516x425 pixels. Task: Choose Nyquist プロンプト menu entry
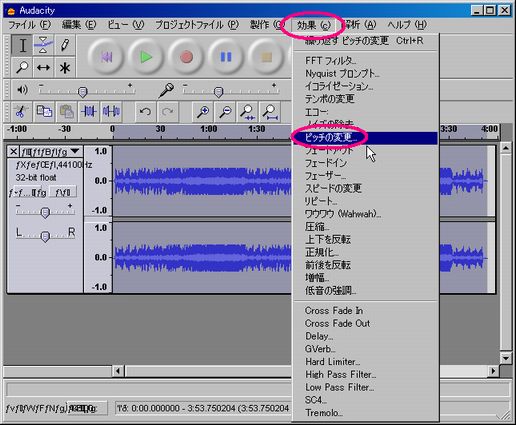(365, 74)
